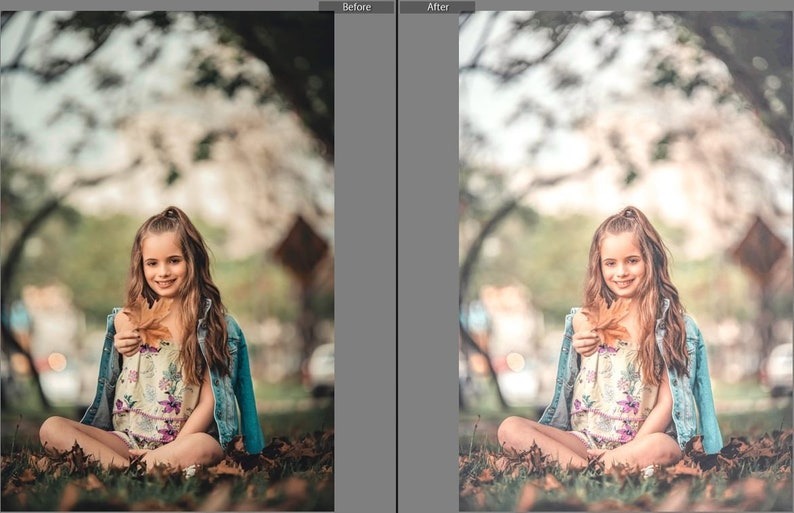
Task: Click the girl's face in the After image
Action: [x=623, y=265]
